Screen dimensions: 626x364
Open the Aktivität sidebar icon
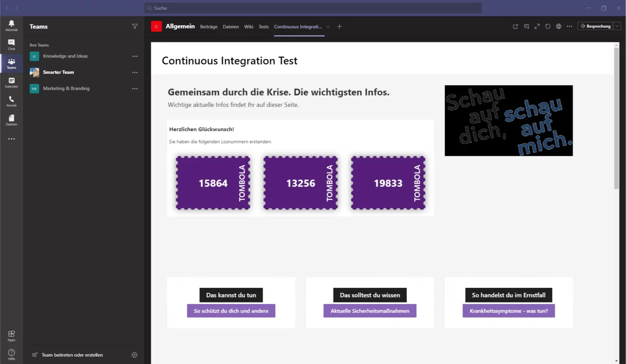tap(11, 25)
